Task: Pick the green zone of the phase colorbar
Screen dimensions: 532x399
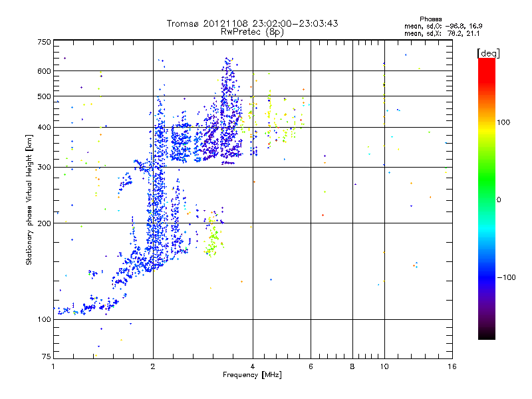Action: [487, 180]
